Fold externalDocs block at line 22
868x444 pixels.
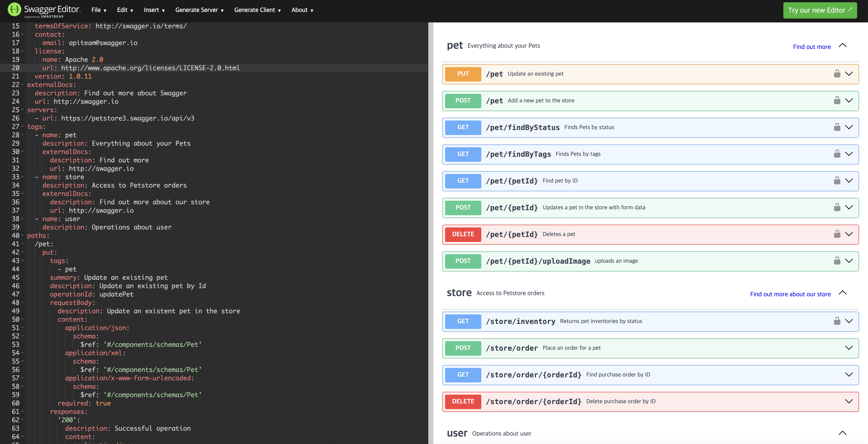23,85
